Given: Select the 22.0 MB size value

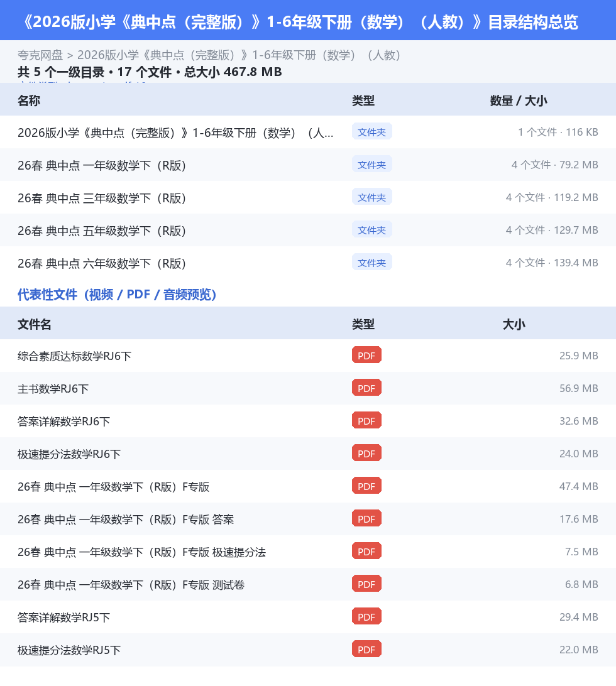Looking at the screenshot, I should (579, 650).
